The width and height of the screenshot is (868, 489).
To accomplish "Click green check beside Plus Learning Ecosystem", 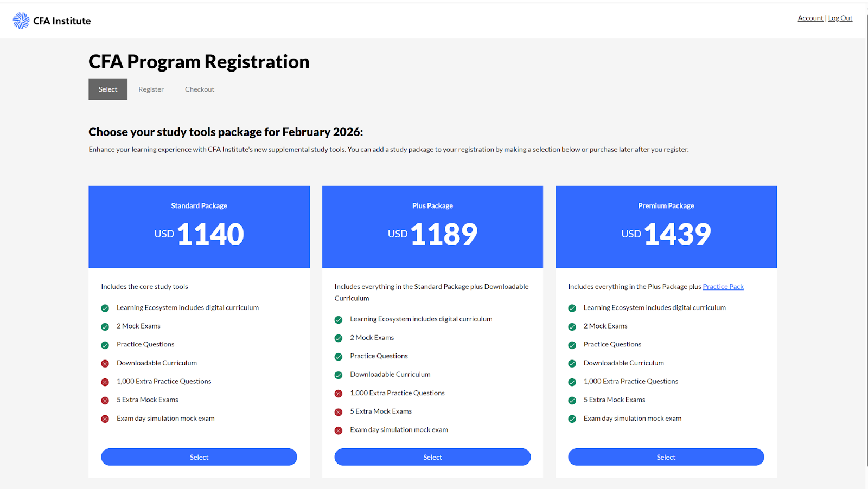I will [x=339, y=320].
